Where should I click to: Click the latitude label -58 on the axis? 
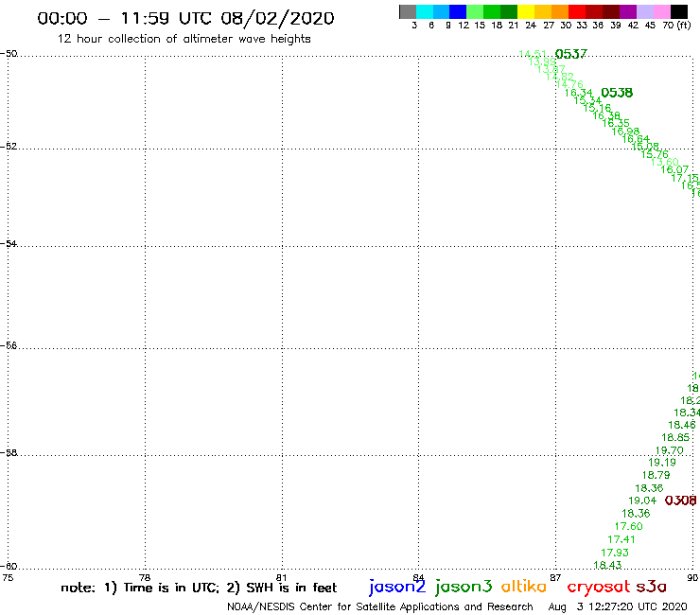[x=9, y=452]
